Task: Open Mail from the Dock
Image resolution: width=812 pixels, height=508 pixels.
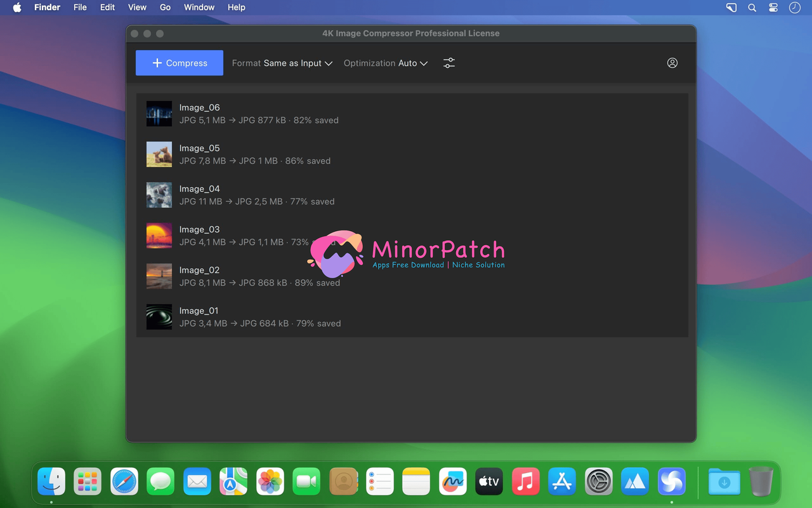Action: coord(197,482)
